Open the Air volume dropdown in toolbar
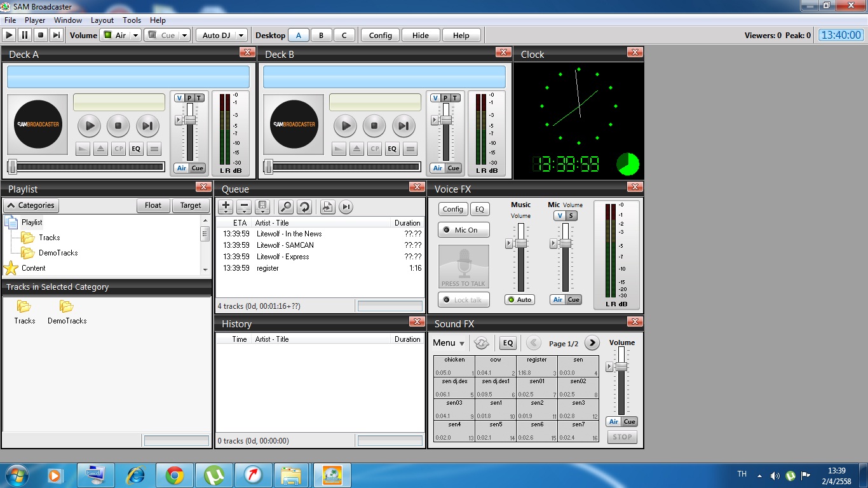The height and width of the screenshot is (488, 868). (x=135, y=36)
